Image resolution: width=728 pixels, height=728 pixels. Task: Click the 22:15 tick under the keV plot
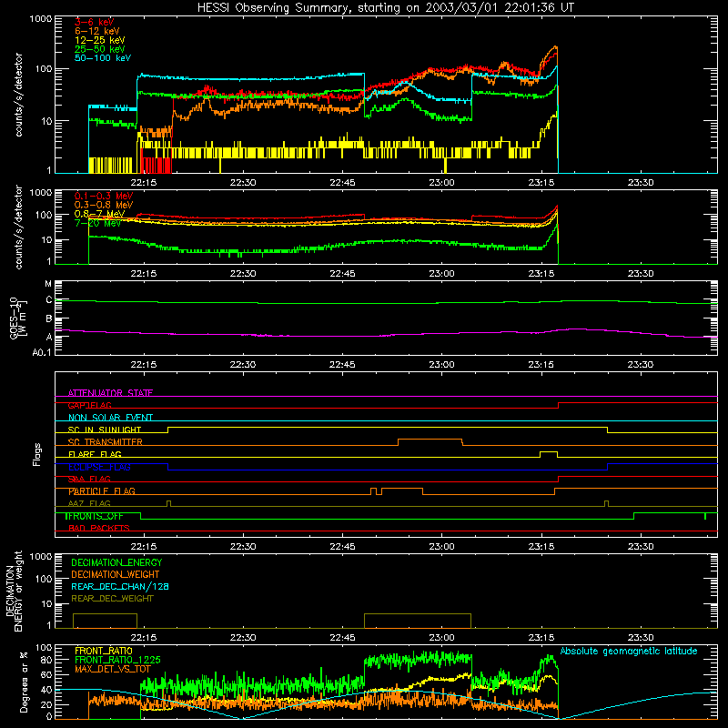click(x=144, y=183)
